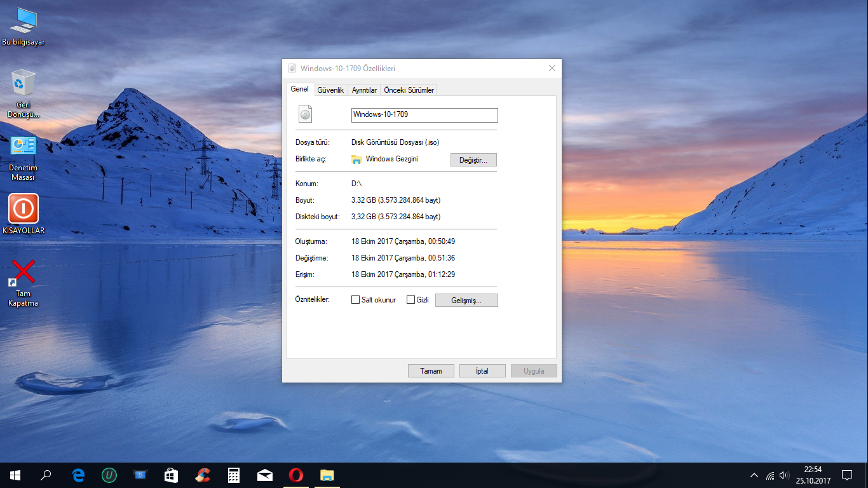Open the Mail app in taskbar
868x488 pixels.
point(265,475)
